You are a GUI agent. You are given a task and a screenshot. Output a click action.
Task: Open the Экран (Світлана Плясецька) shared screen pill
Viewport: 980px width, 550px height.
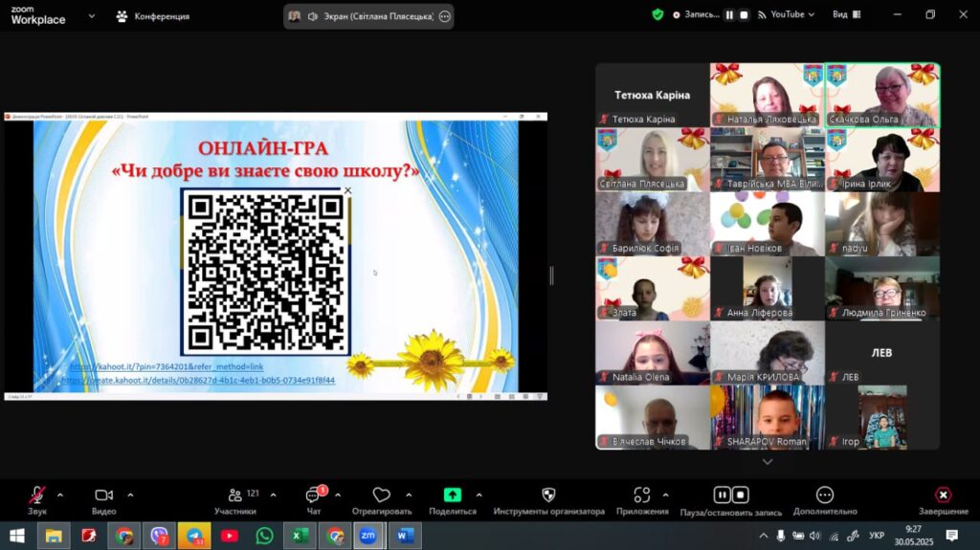pyautogui.click(x=368, y=16)
